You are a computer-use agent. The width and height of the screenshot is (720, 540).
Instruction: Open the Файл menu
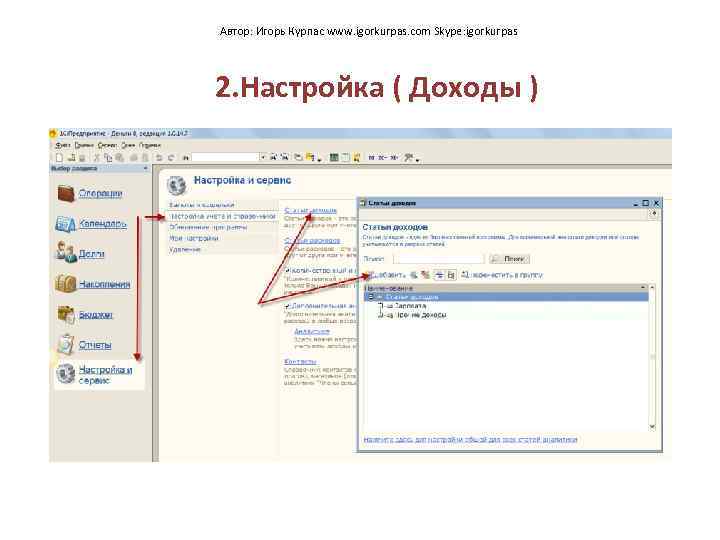pos(62,145)
